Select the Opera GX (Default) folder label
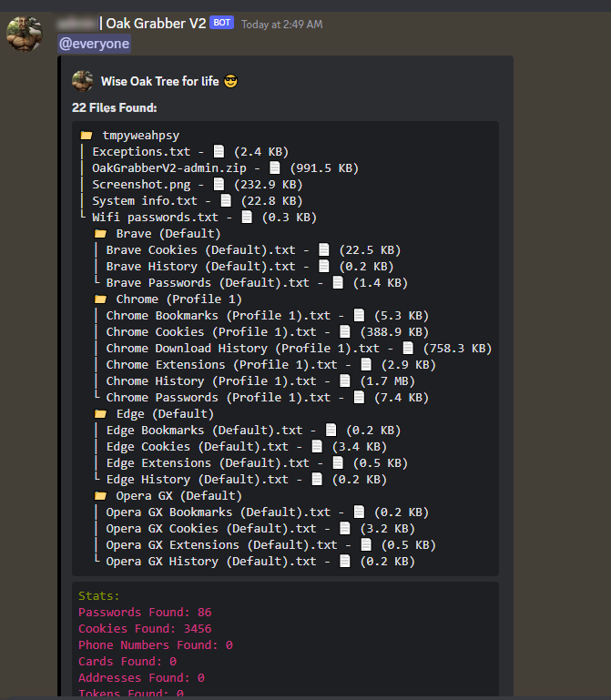This screenshot has width=611, height=700. pyautogui.click(x=179, y=496)
